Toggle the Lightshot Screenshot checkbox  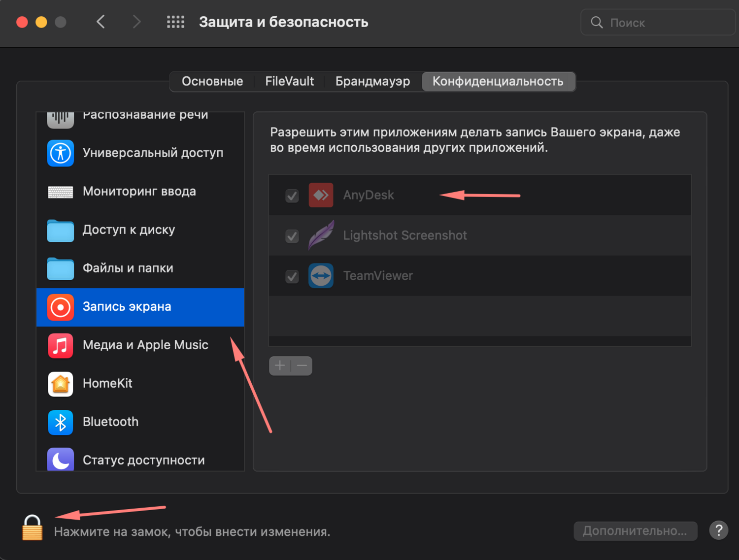(x=292, y=236)
